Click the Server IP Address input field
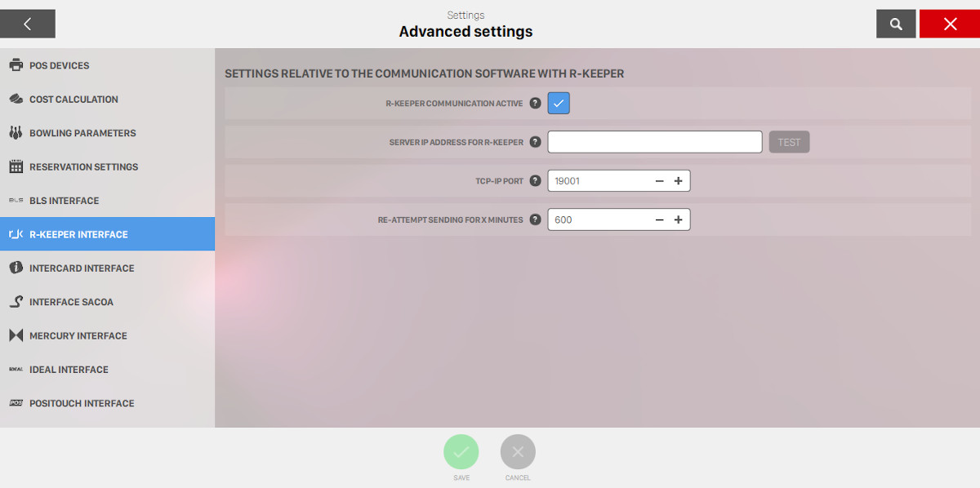 654,142
